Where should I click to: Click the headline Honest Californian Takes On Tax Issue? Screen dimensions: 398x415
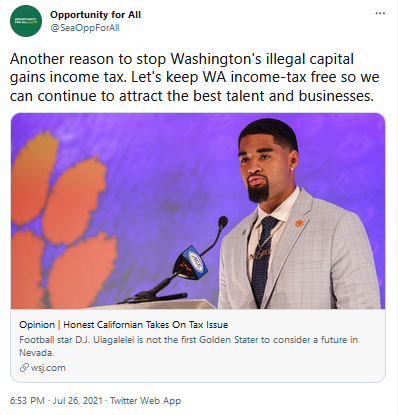pos(146,325)
